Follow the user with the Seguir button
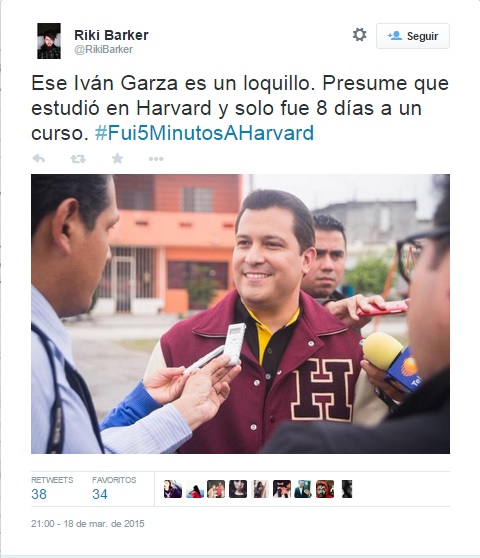 coord(413,36)
